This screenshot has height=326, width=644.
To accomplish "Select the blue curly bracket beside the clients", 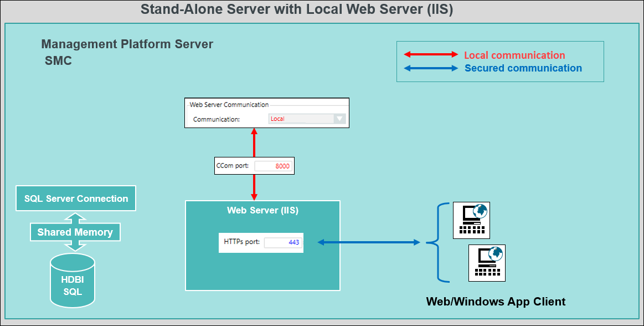I will [437, 242].
